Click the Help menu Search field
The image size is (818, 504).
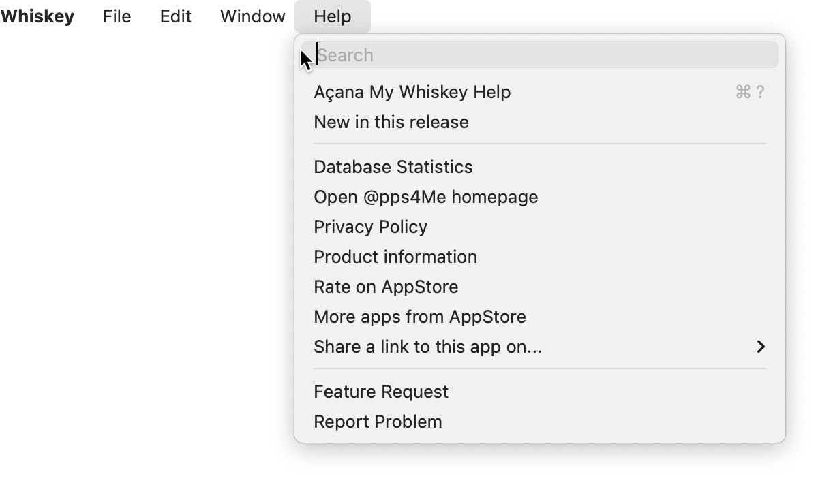540,54
